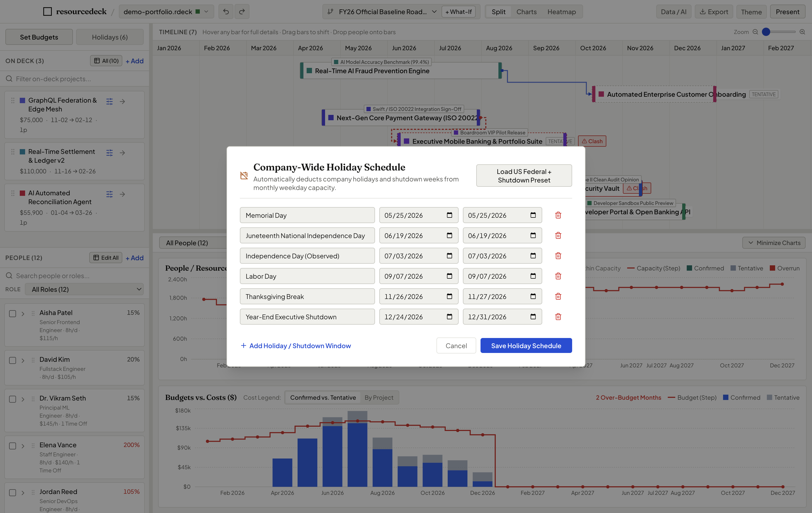Click the Clash warning on Executive Mobile Banking
812x513 pixels.
pyautogui.click(x=592, y=141)
